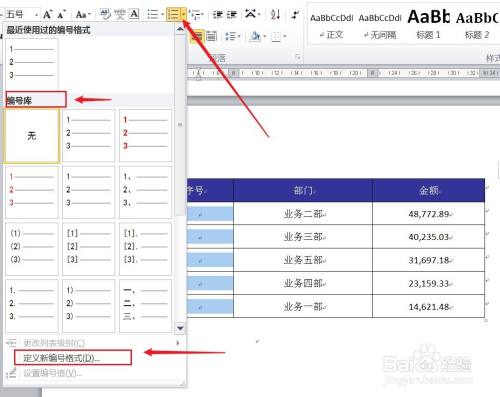Toggle the show paragraph marks icon
Image resolution: width=500 pixels, height=397 pixels.
[x=295, y=14]
